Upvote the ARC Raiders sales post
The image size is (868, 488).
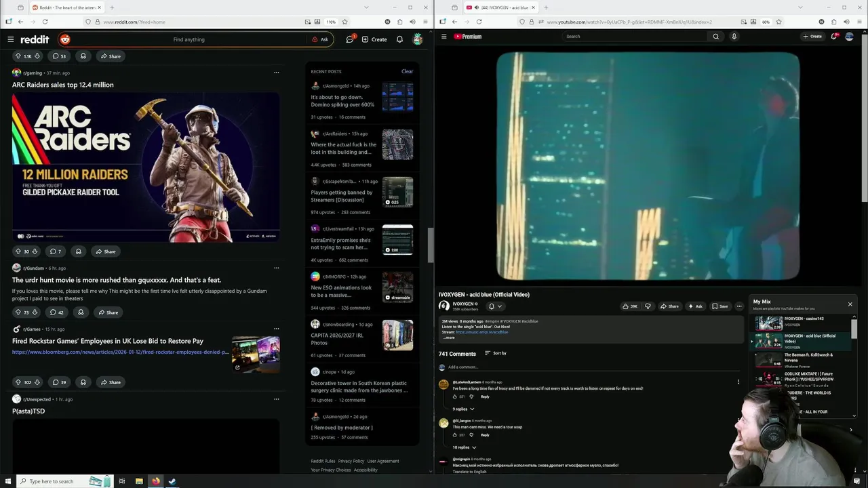pos(18,251)
